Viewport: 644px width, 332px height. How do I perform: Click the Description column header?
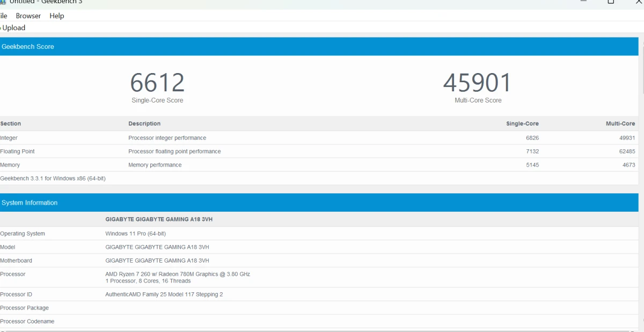coord(144,124)
